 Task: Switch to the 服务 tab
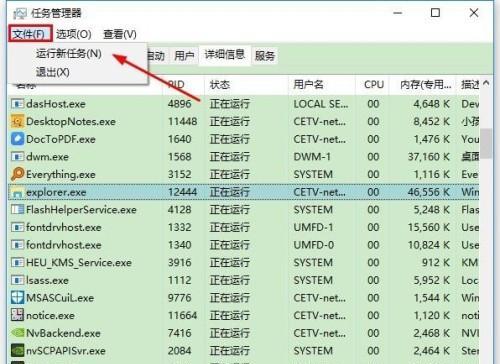coord(265,55)
